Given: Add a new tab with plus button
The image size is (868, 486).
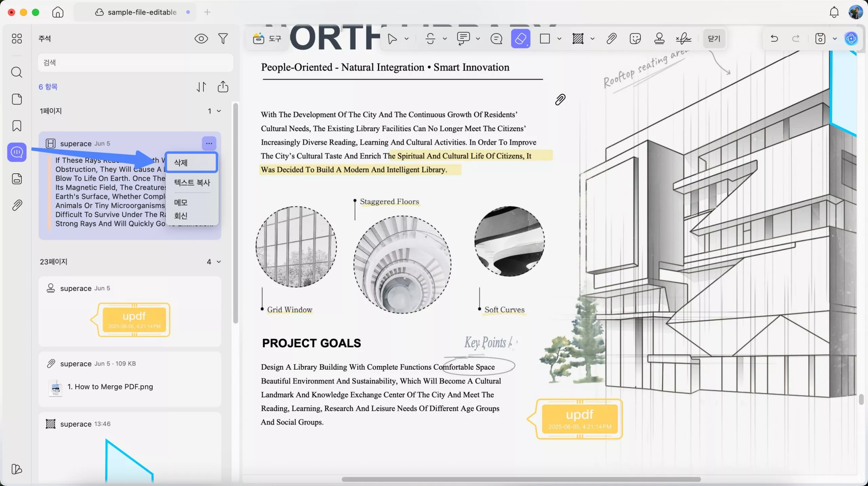Looking at the screenshot, I should (x=207, y=12).
